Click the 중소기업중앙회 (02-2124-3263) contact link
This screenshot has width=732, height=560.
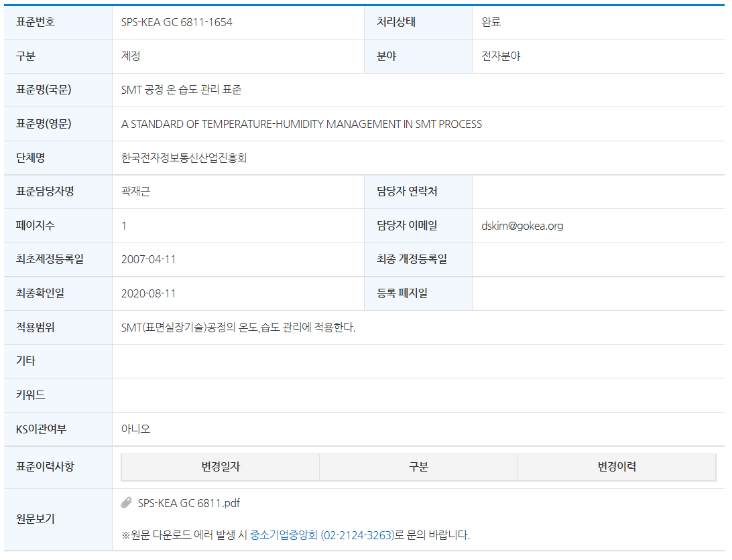click(322, 535)
